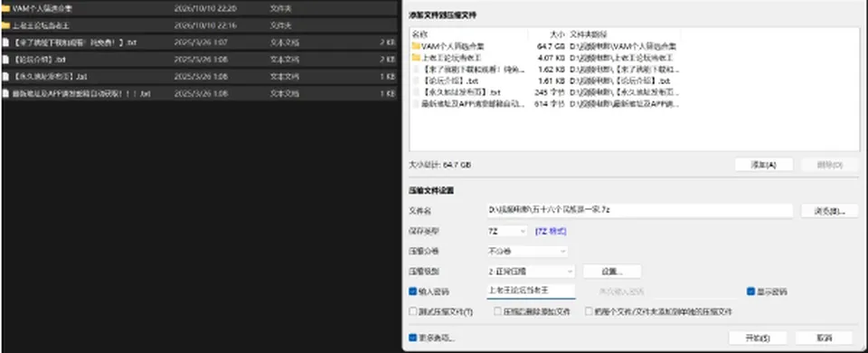Click VAM folder icon in the compress dialog list
The width and height of the screenshot is (868, 353).
416,46
